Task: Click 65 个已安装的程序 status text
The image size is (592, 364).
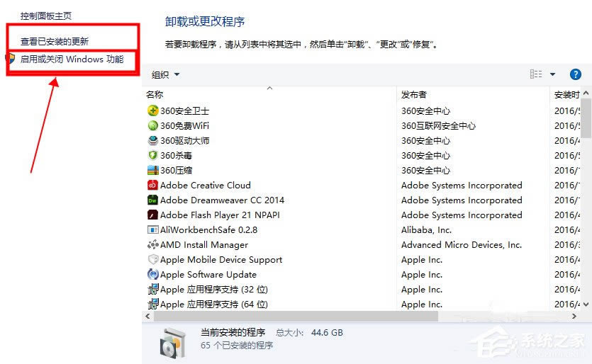Action: (237, 346)
